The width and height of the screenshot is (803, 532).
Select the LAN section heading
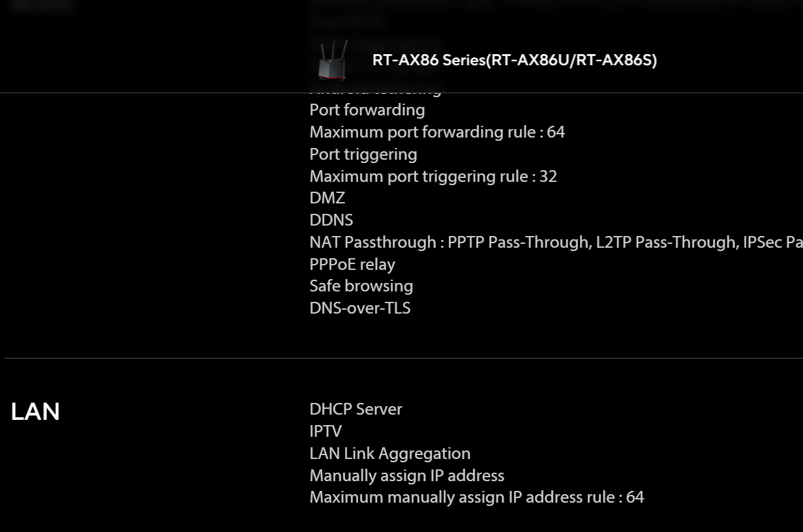point(35,411)
